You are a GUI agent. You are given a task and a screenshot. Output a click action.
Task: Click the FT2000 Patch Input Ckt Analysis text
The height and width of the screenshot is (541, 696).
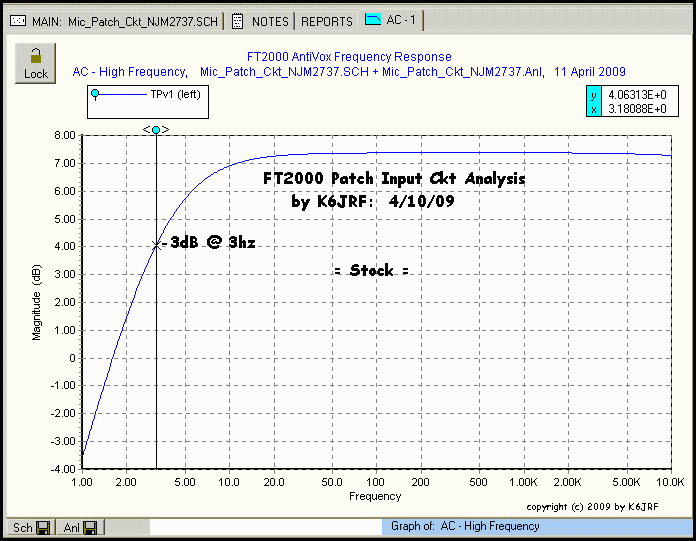pos(388,179)
